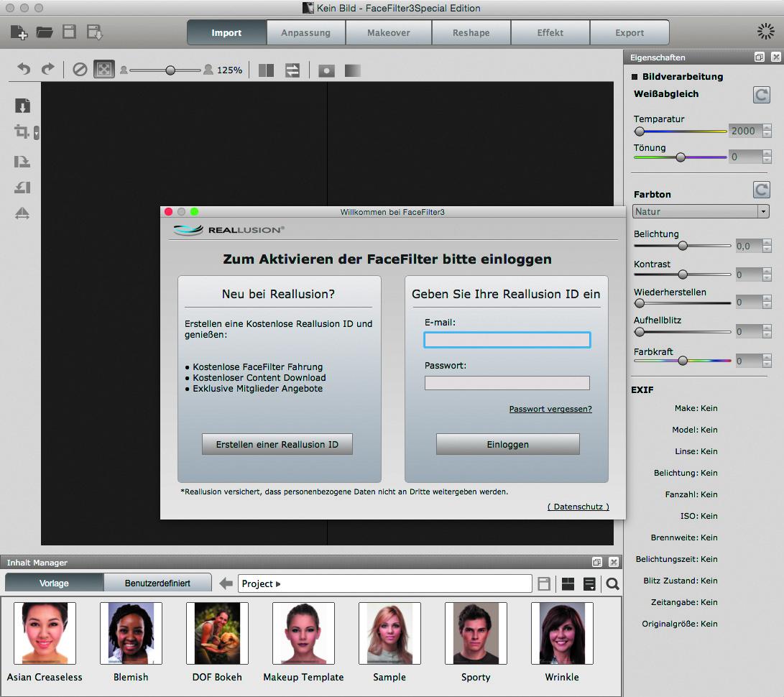This screenshot has width=784, height=697.
Task: Click the cancel circle-slash icon
Action: [80, 70]
